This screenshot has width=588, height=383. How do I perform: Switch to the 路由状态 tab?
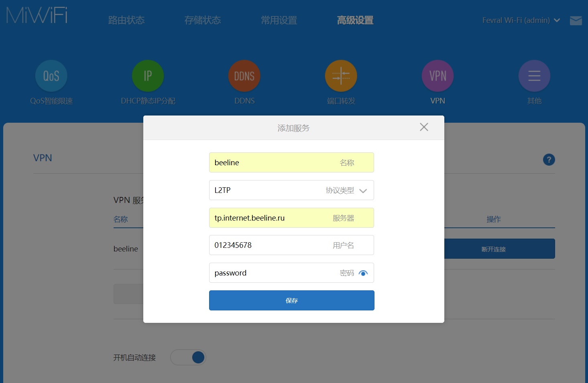coord(126,20)
